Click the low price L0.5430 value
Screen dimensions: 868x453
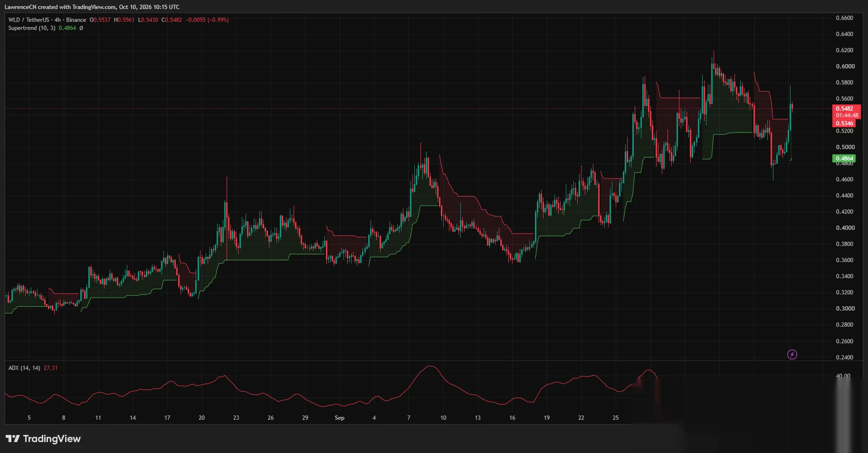pyautogui.click(x=148, y=20)
